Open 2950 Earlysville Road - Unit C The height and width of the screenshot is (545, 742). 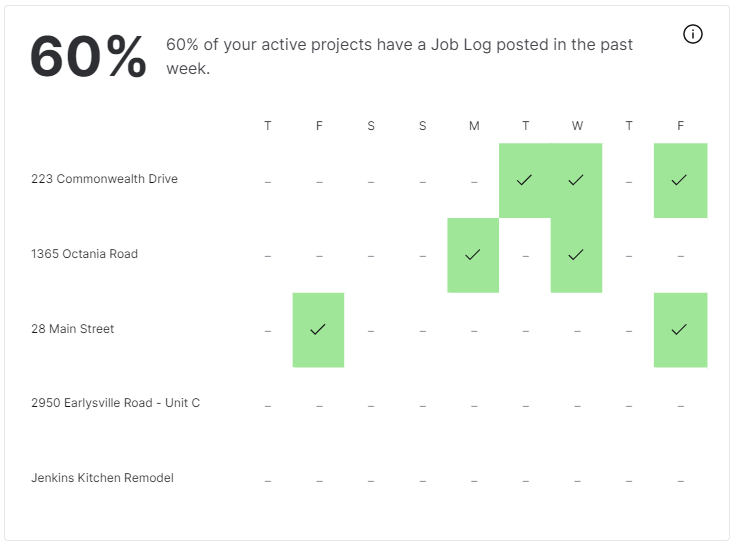[115, 403]
